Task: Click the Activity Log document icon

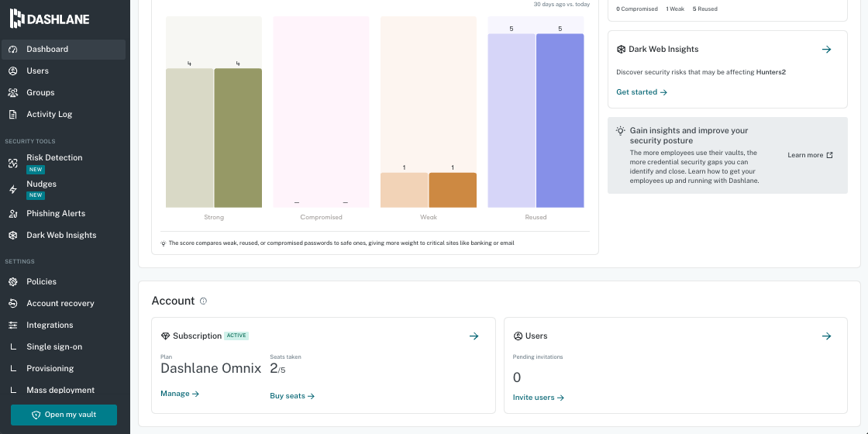Action: point(13,114)
